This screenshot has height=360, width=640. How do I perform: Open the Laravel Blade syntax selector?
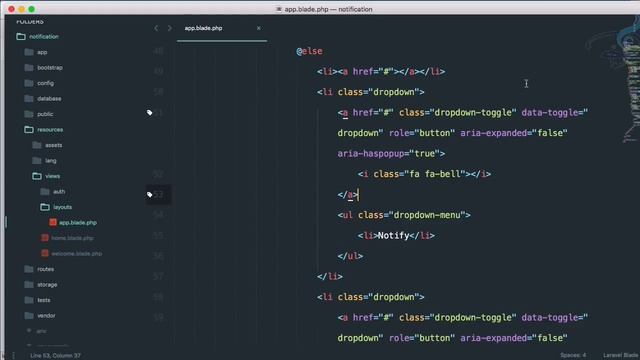click(x=621, y=355)
